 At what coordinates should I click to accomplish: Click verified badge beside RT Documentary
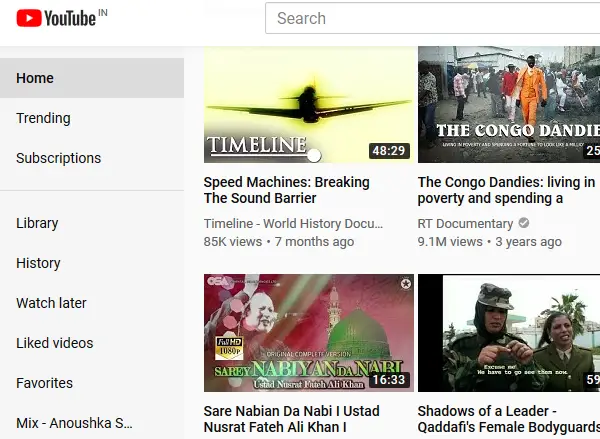tap(524, 223)
